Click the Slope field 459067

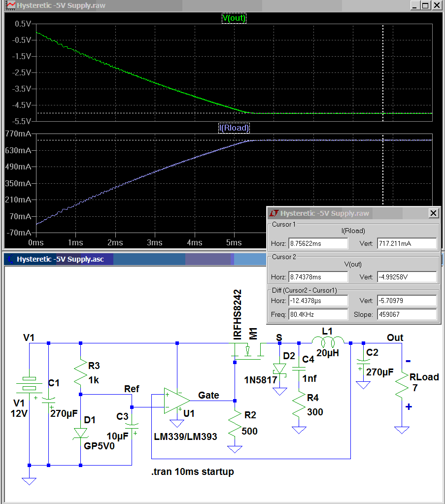pos(407,314)
